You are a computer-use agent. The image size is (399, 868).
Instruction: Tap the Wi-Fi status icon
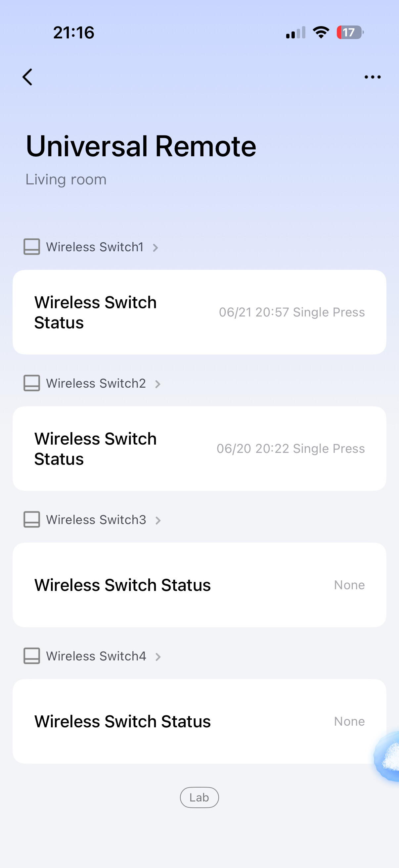[321, 32]
